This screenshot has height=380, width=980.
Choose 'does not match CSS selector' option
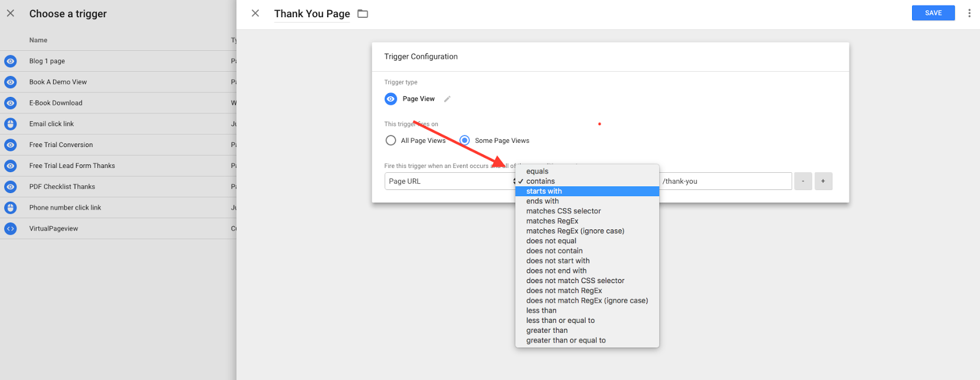click(587, 281)
